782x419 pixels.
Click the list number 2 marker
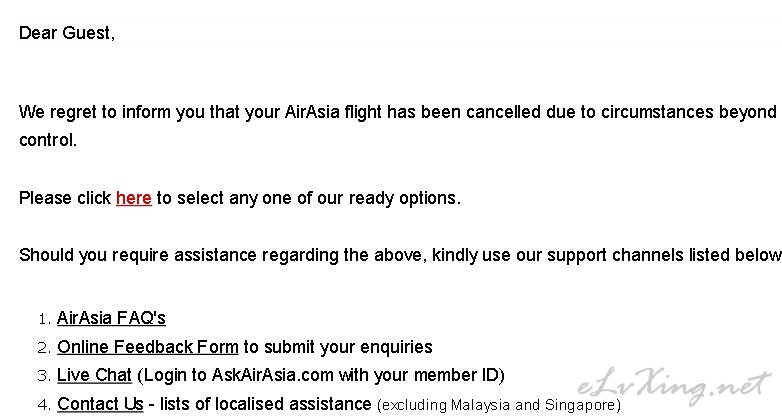click(x=45, y=348)
